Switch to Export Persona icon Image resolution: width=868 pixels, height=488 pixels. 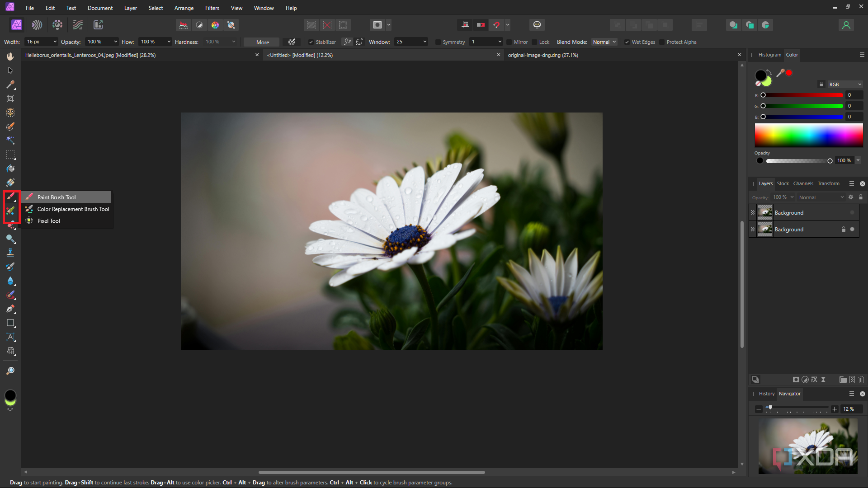tap(98, 25)
